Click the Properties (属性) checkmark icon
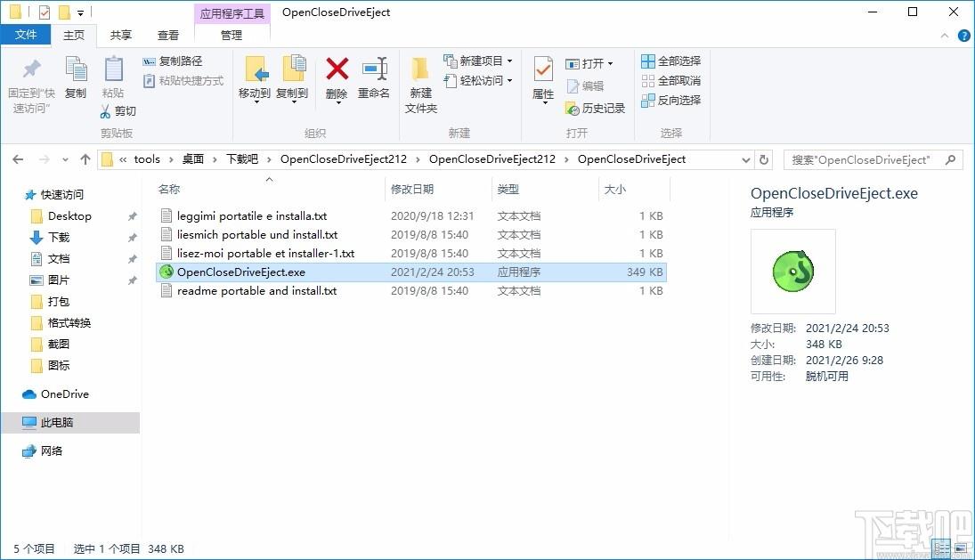The image size is (975, 560). click(x=543, y=69)
